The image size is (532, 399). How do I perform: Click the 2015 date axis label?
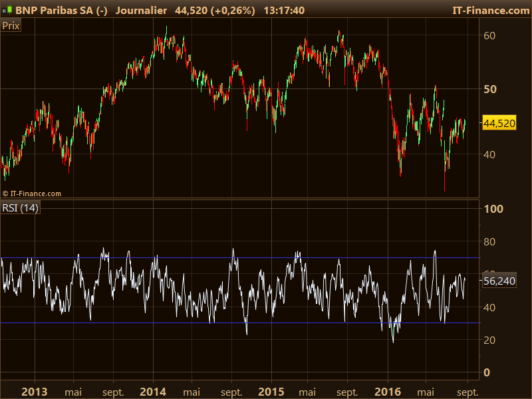(x=271, y=392)
